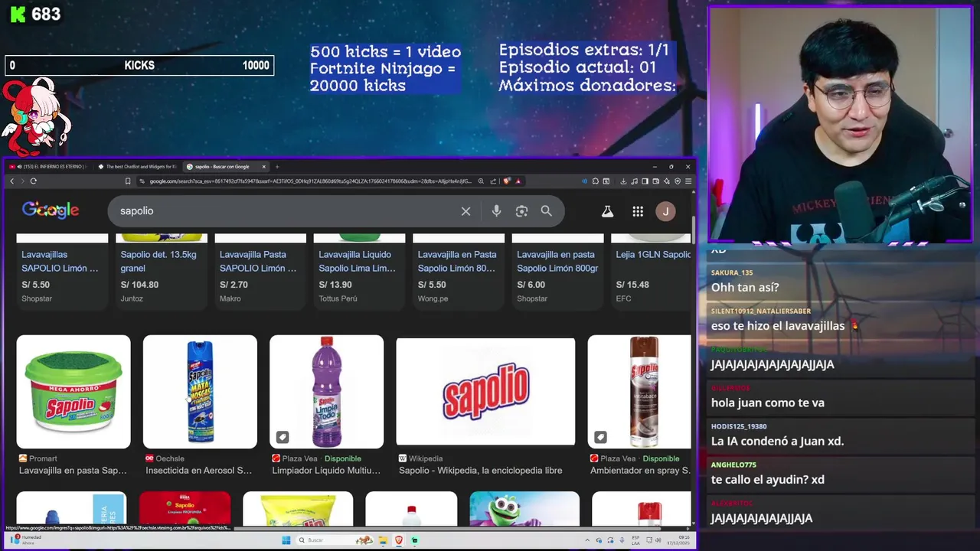Close the sapolio Google tab

tap(263, 167)
